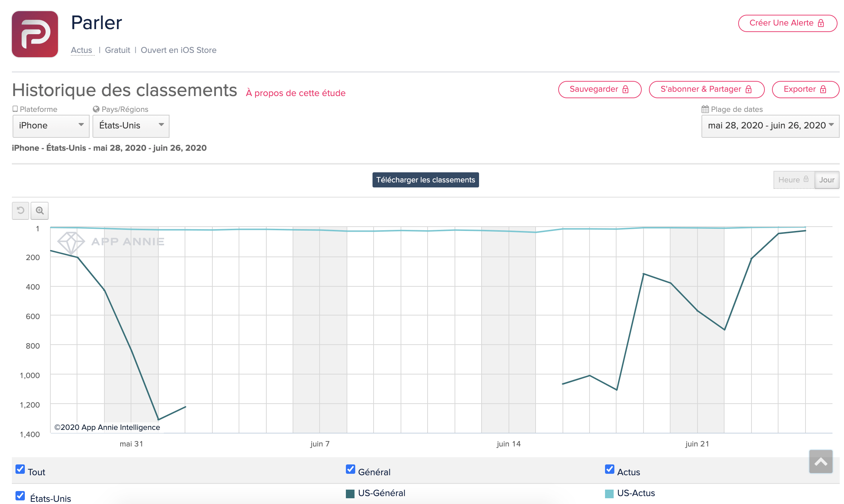Screen dimensions: 844x504
Task: Click the US-Actus light blue swatch
Action: [609, 494]
